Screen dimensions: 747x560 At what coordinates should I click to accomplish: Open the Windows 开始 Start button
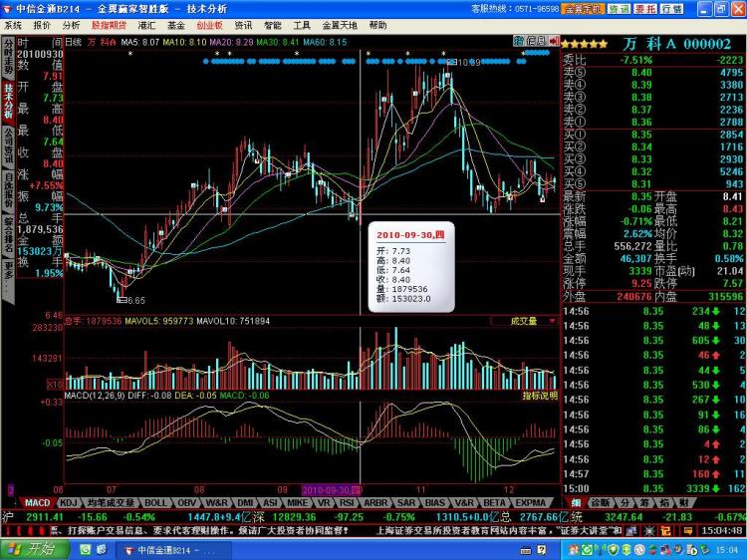34,549
